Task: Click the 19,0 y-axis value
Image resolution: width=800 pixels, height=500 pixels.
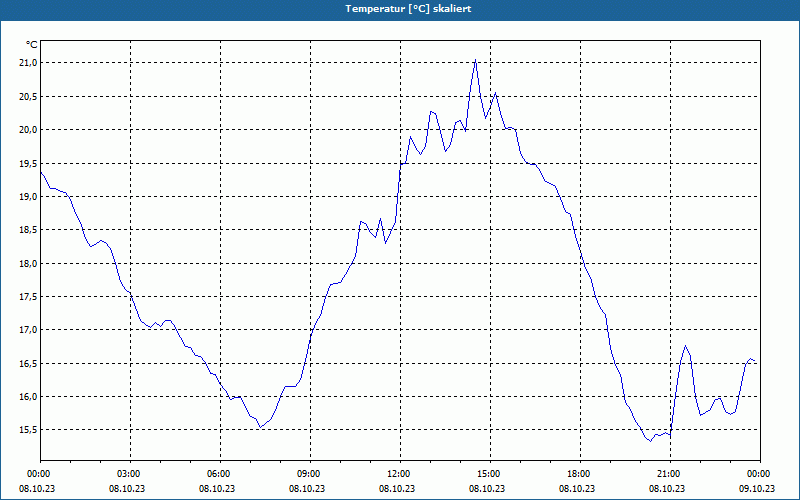Action: click(x=28, y=196)
